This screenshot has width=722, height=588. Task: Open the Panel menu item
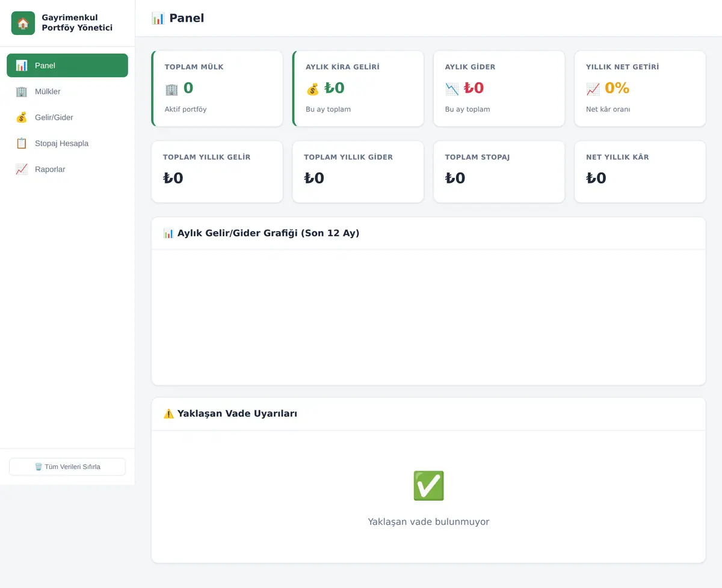(67, 66)
